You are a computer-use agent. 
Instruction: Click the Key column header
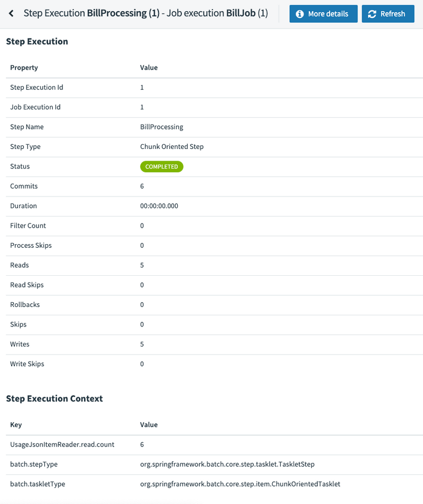[x=16, y=425]
